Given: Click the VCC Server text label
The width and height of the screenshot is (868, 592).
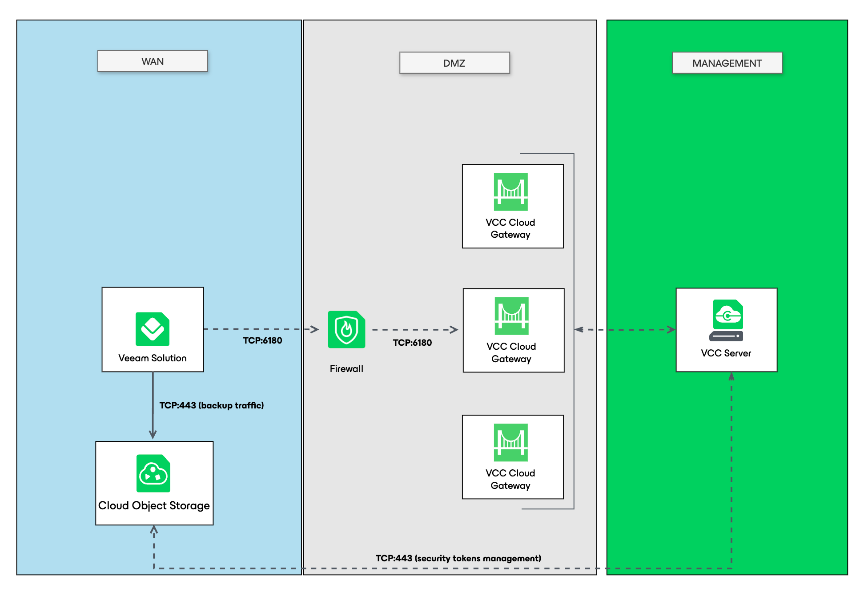Looking at the screenshot, I should (x=726, y=353).
